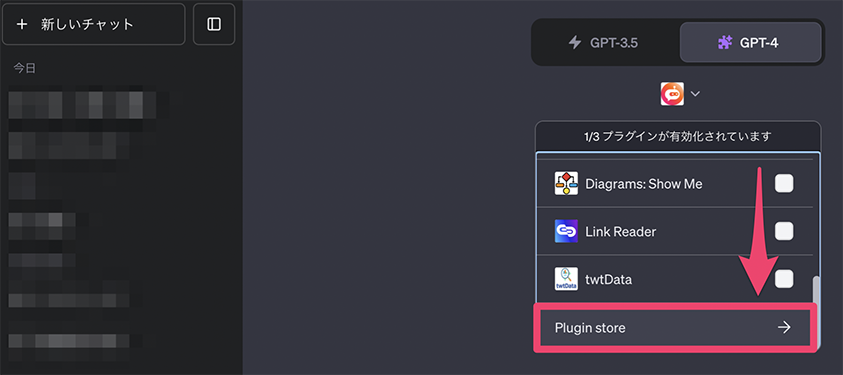This screenshot has width=843, height=375.
Task: Click the plugin list scrollbar thumb
Action: [x=816, y=290]
